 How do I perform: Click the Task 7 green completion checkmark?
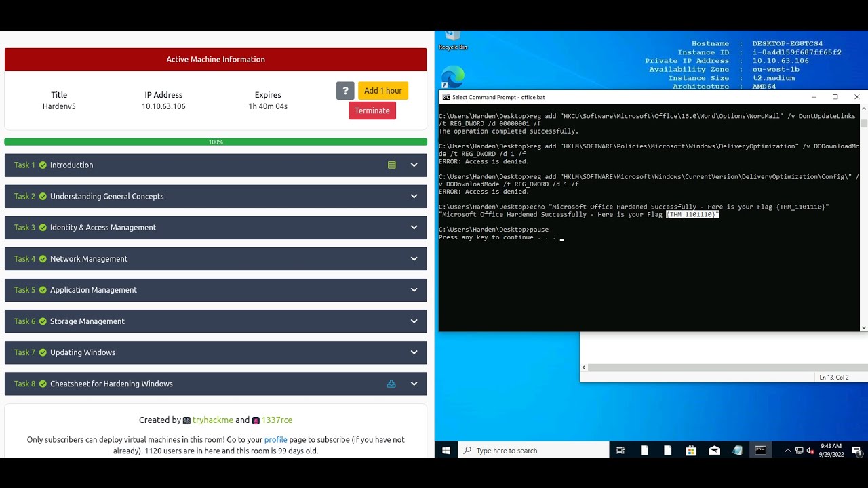[43, 352]
